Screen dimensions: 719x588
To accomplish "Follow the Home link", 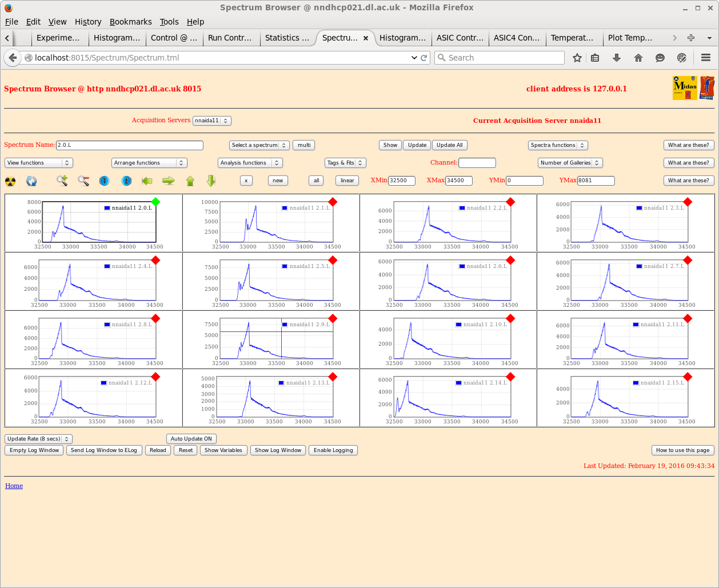I will click(x=14, y=486).
